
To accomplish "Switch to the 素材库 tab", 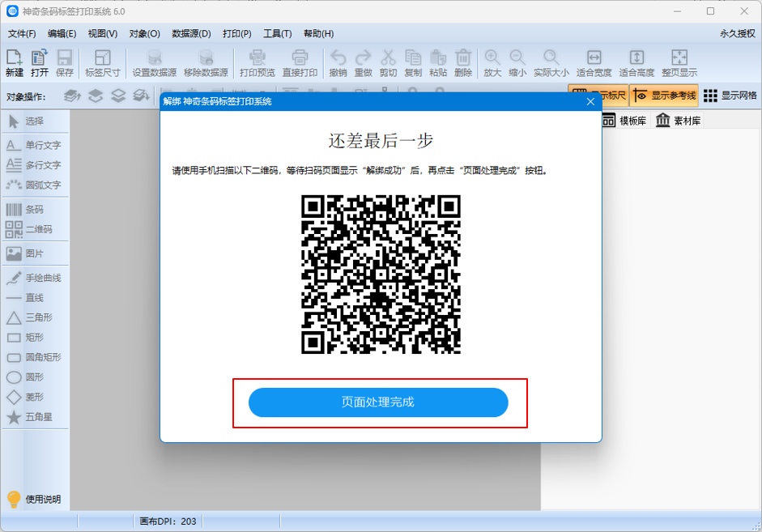I will (679, 121).
